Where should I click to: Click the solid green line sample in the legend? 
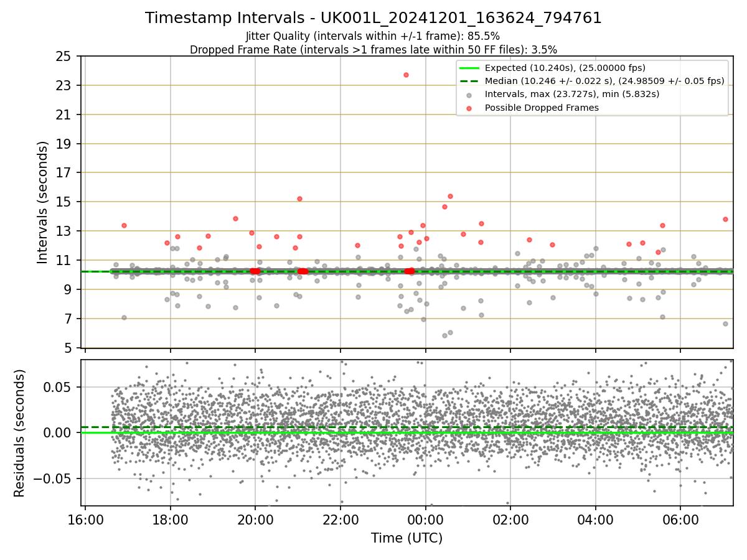pyautogui.click(x=469, y=68)
